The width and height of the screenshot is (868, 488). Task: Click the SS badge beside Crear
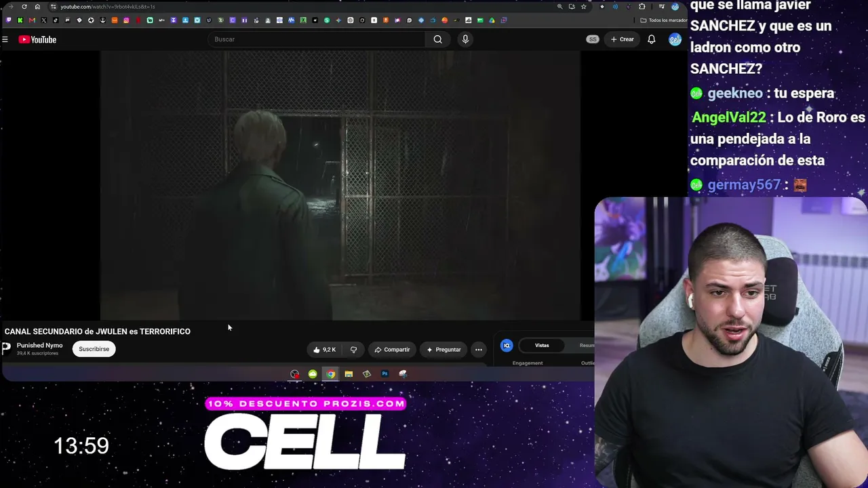coord(593,39)
